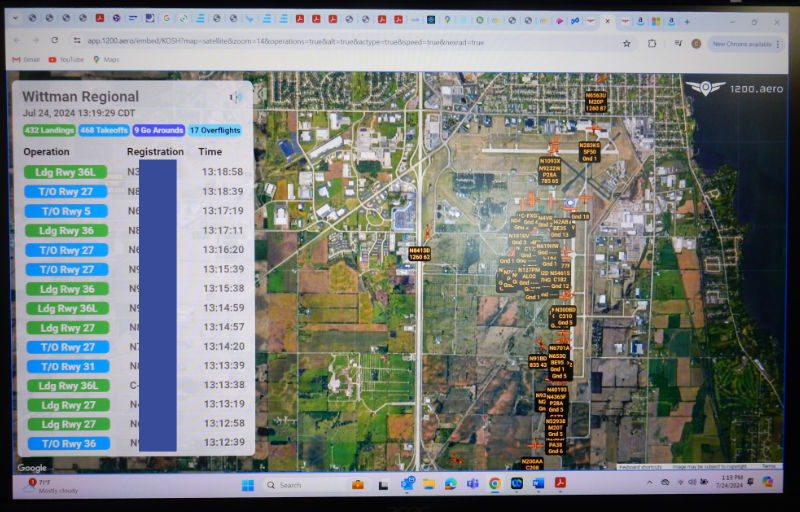800x512 pixels.
Task: Open the Windows Start menu
Action: (x=249, y=484)
